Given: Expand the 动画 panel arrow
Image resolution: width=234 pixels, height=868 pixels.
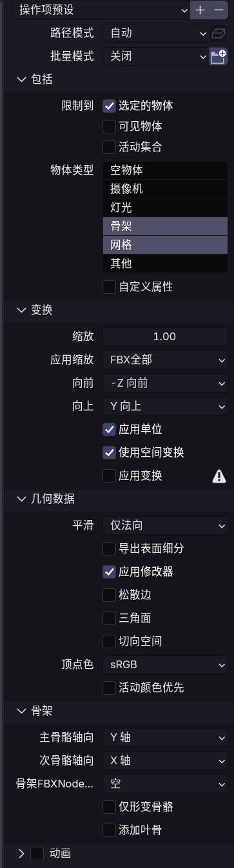Looking at the screenshot, I should 21,853.
